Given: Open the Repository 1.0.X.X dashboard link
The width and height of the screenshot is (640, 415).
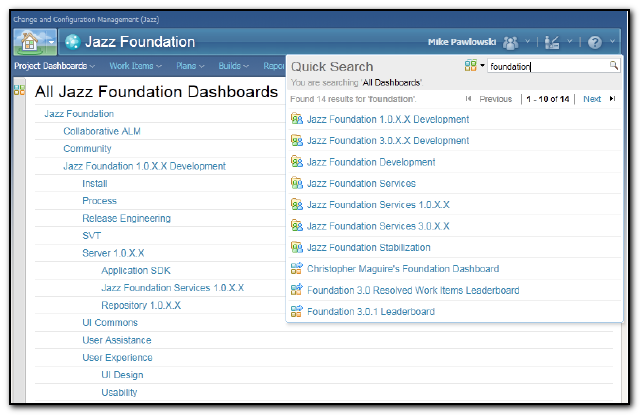Looking at the screenshot, I should [x=141, y=306].
